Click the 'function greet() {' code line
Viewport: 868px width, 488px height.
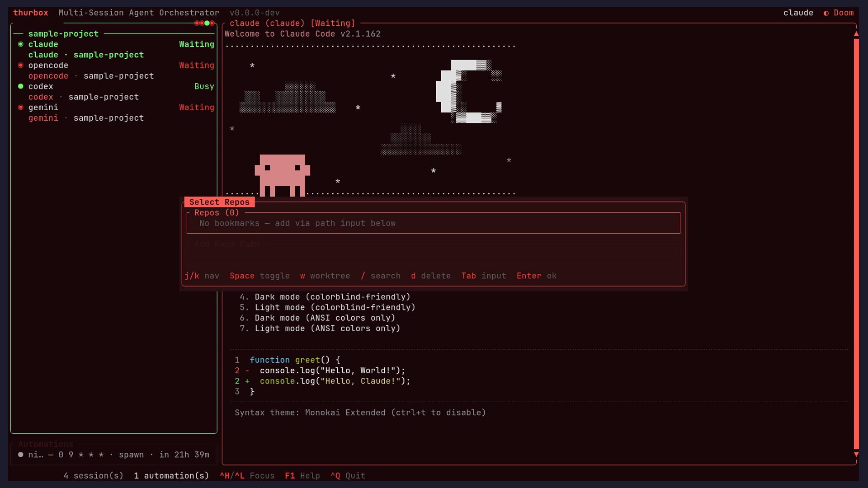click(288, 360)
